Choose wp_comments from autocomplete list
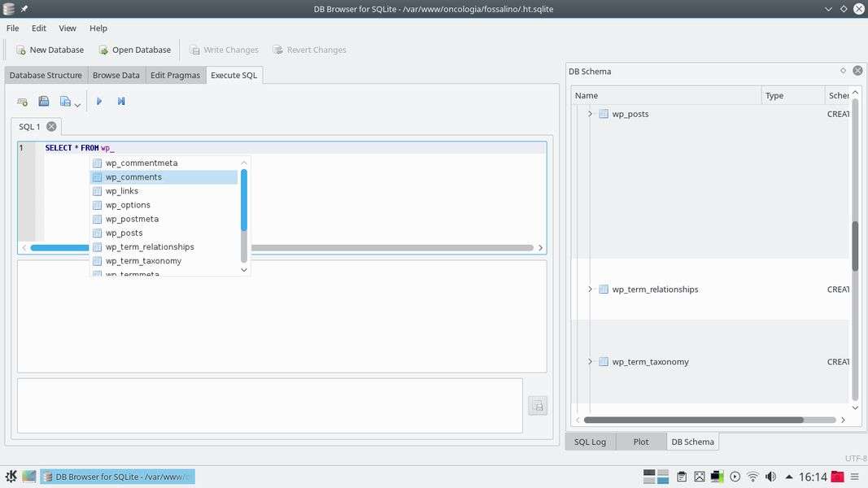 point(164,177)
